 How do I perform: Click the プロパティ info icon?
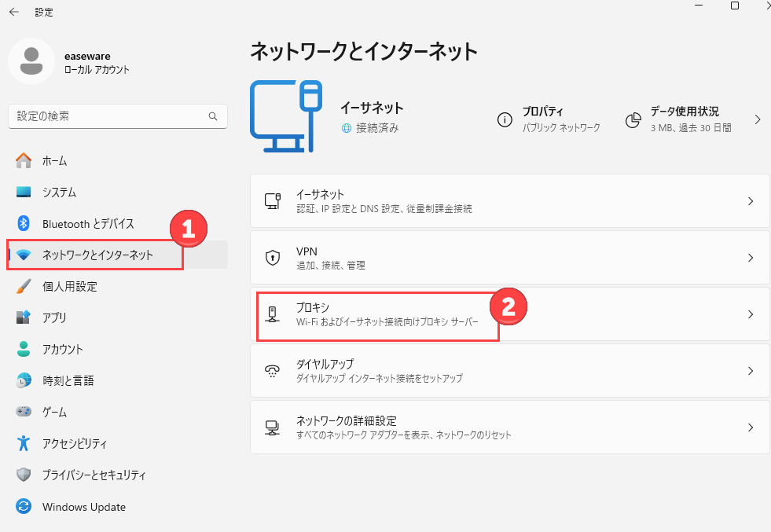[x=505, y=119]
